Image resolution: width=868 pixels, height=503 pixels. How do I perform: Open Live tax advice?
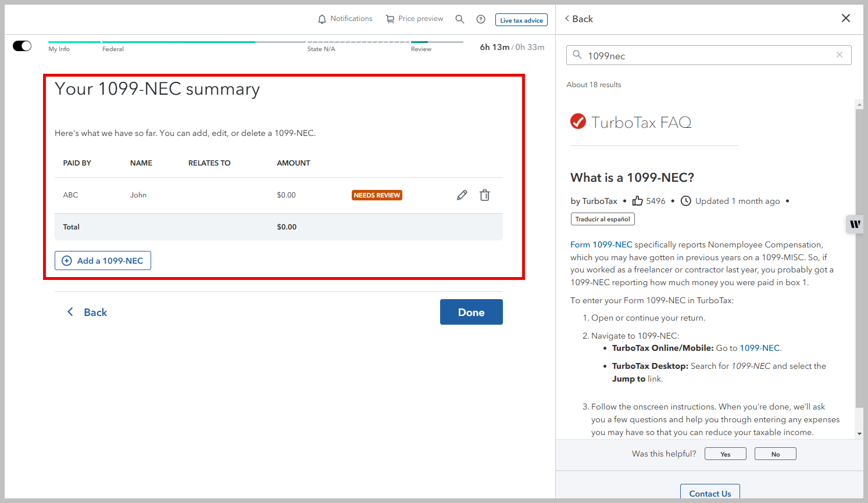point(521,20)
